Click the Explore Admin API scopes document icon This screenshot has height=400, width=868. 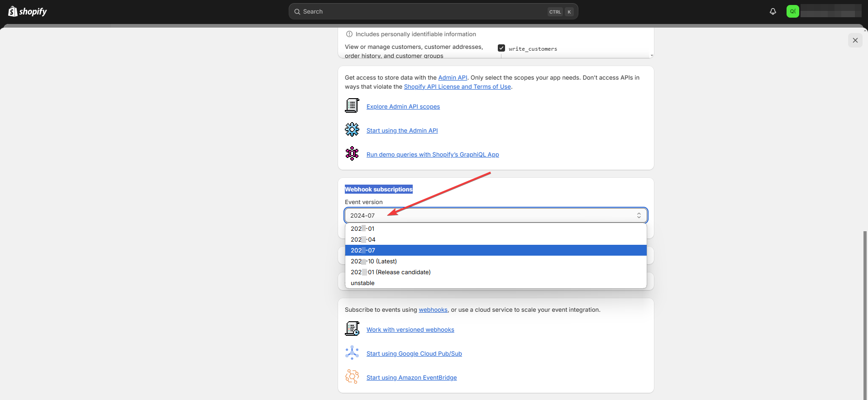352,106
